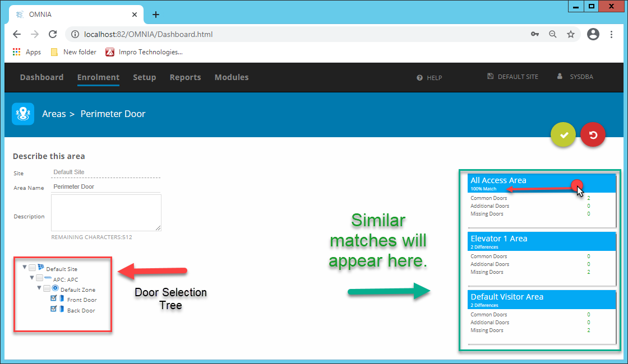Collapse the Default Site tree node
Image resolution: width=628 pixels, height=364 pixels.
click(x=25, y=267)
